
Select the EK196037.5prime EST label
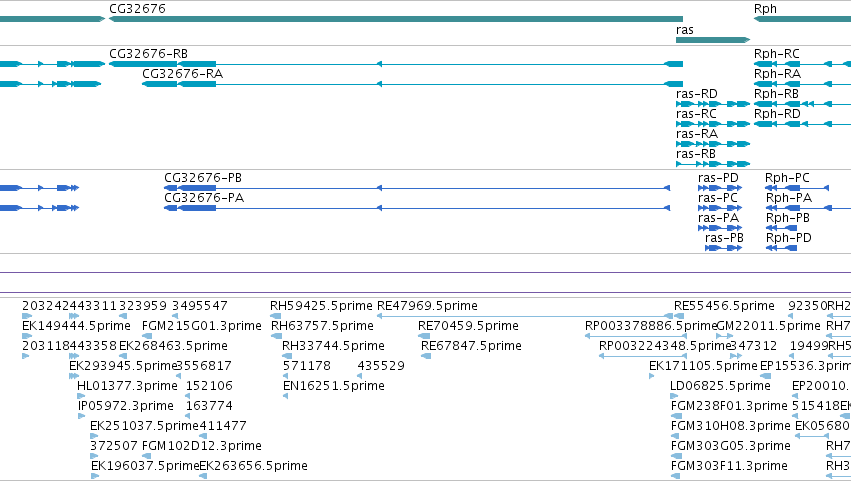pyautogui.click(x=145, y=467)
